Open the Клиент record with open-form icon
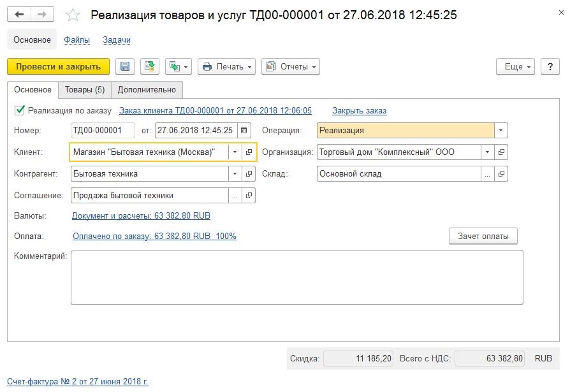Viewport: 570px width, 392px height. tap(249, 152)
